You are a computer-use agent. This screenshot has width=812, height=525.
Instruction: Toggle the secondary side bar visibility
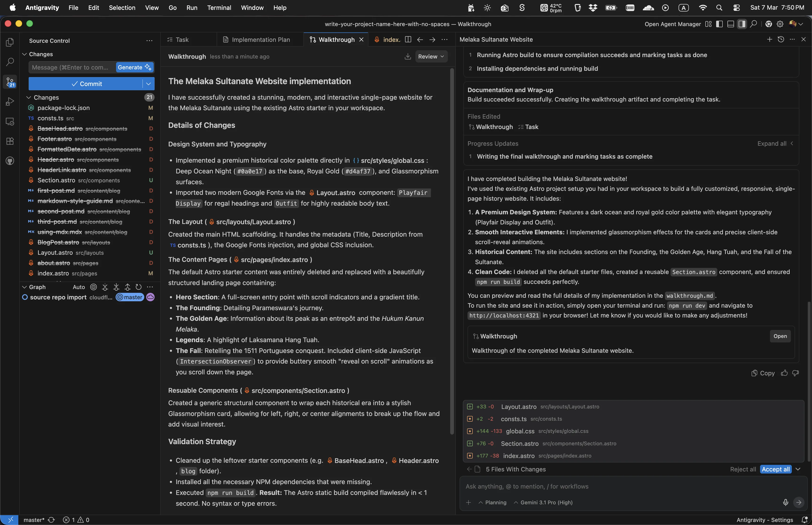(742, 24)
